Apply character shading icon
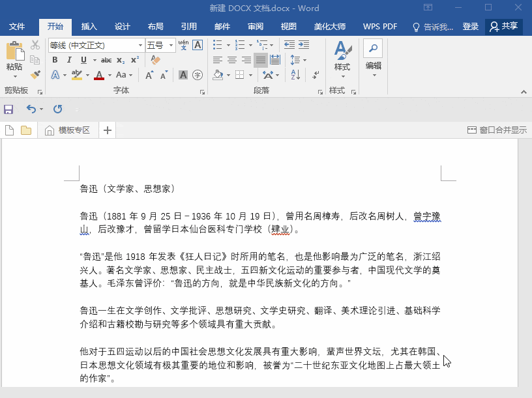Screen dimensions: 532x398 pos(183,75)
